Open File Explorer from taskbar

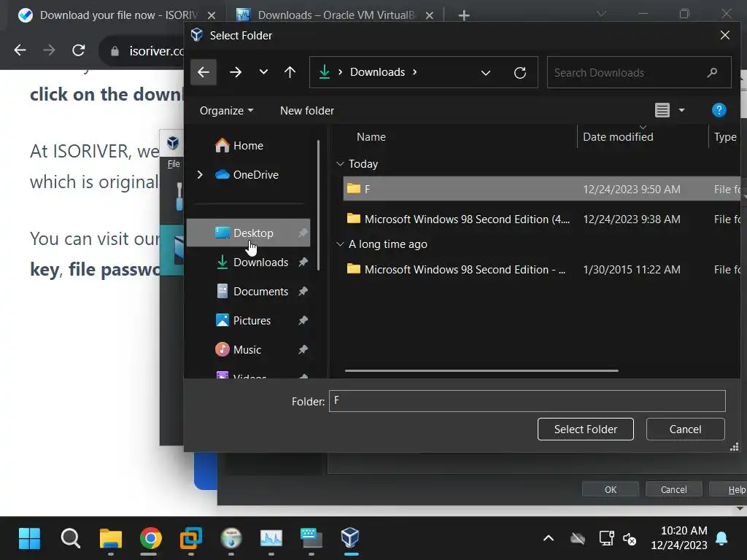111,539
